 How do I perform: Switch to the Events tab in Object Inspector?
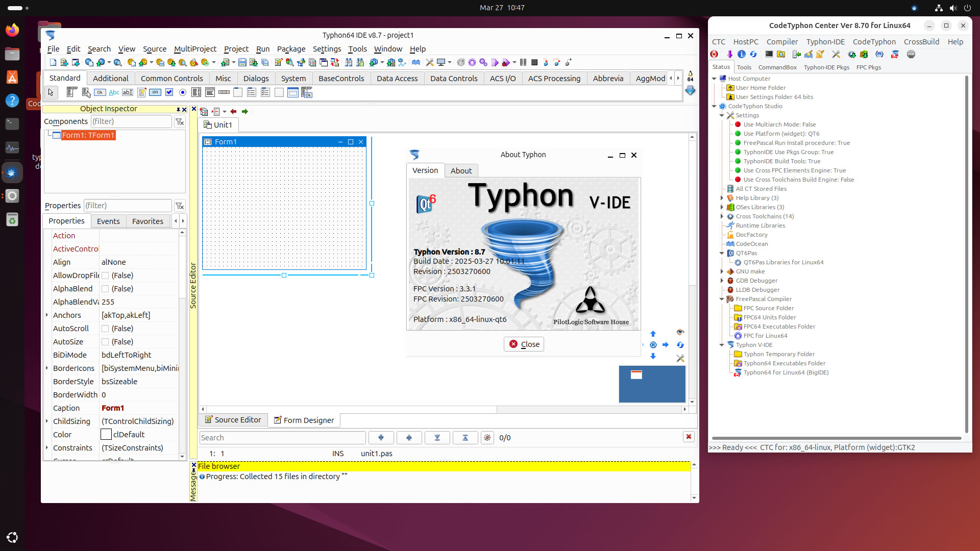pyautogui.click(x=108, y=221)
